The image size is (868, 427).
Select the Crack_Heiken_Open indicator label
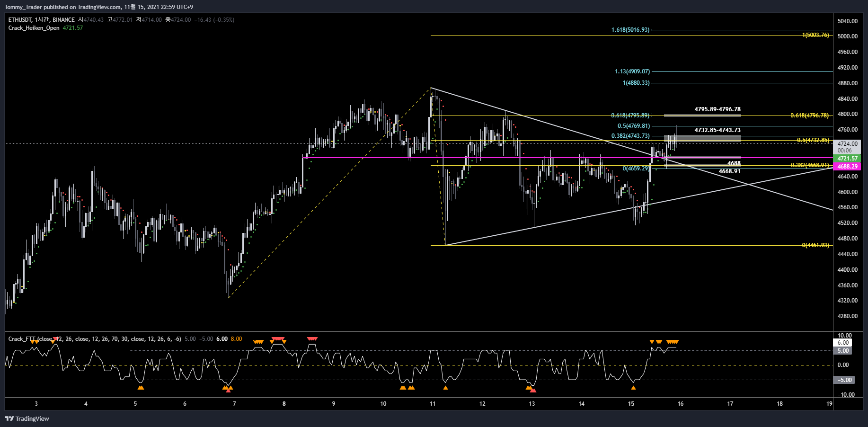click(x=34, y=28)
